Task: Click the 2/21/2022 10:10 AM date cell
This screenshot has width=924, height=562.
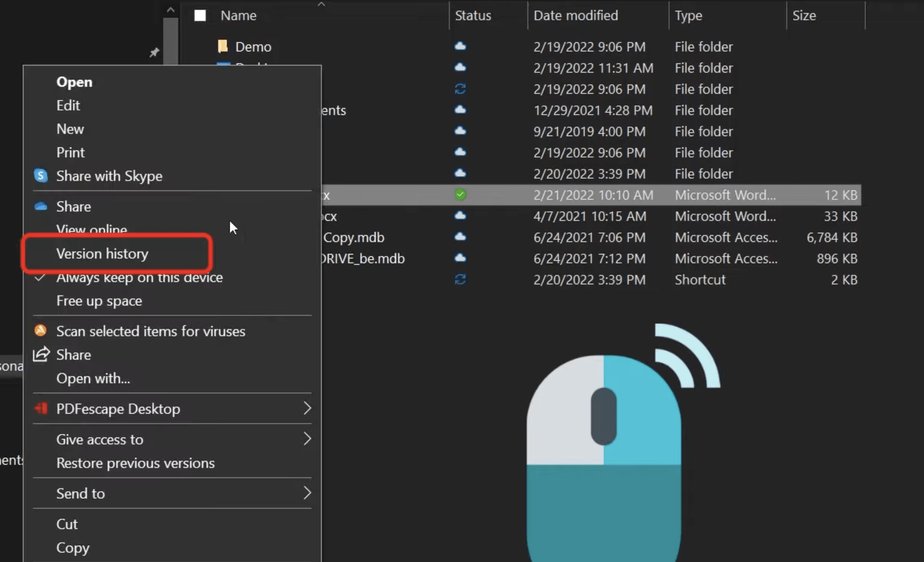Action: coord(593,195)
